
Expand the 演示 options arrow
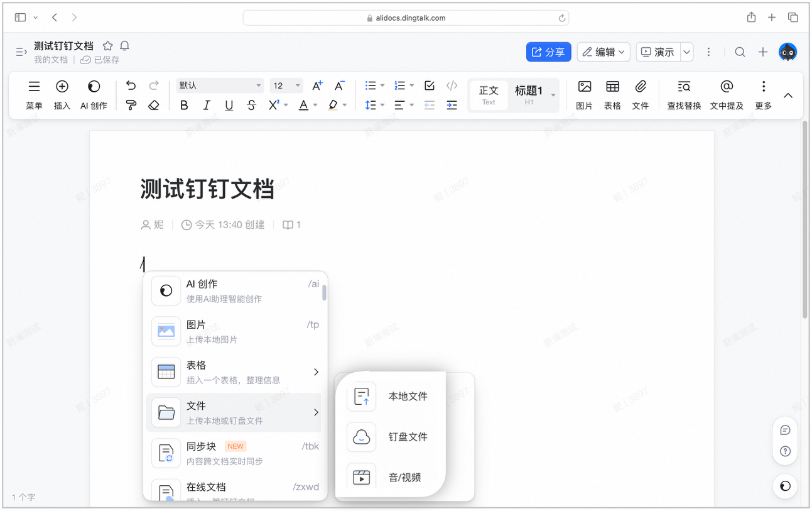pyautogui.click(x=687, y=52)
